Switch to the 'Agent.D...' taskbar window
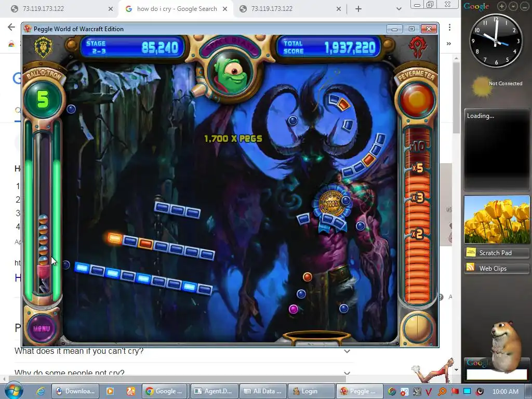Viewport: 532px width, 399px height. click(214, 391)
